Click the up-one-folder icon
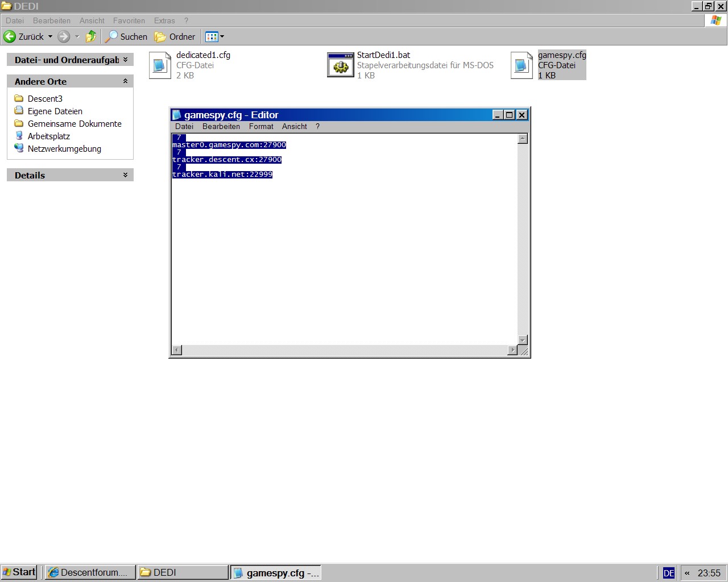The width and height of the screenshot is (728, 582). (x=90, y=36)
